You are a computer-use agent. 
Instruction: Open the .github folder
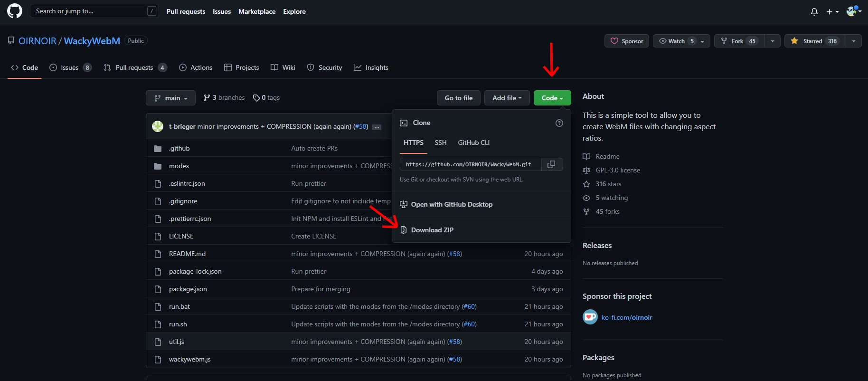coord(179,148)
